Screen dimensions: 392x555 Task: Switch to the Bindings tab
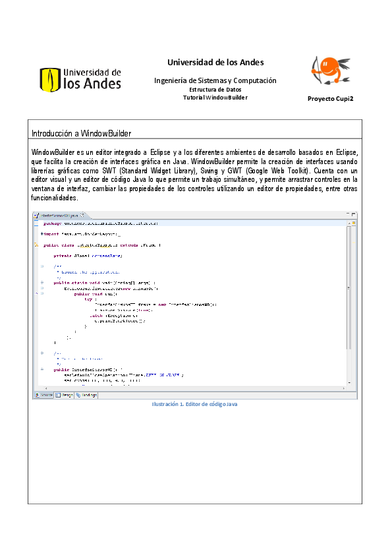[x=86, y=395]
